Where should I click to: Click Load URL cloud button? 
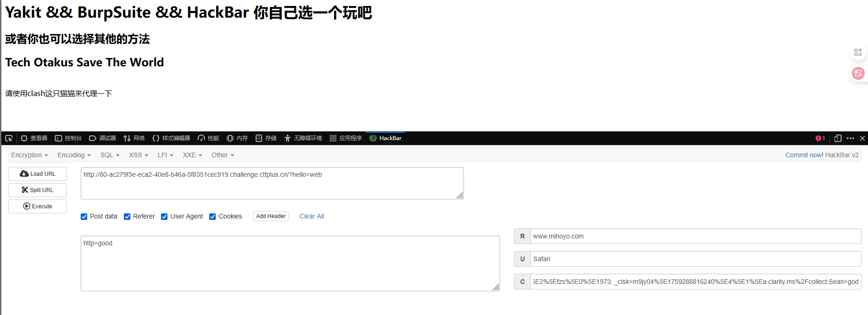pyautogui.click(x=38, y=174)
